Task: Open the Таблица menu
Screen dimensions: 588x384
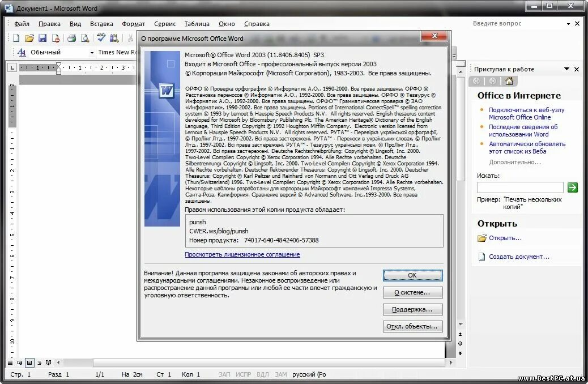Action: (197, 24)
